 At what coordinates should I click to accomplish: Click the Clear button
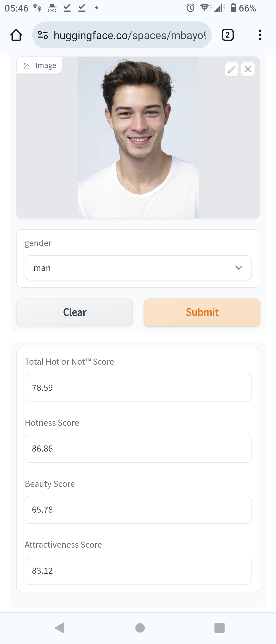(x=75, y=312)
